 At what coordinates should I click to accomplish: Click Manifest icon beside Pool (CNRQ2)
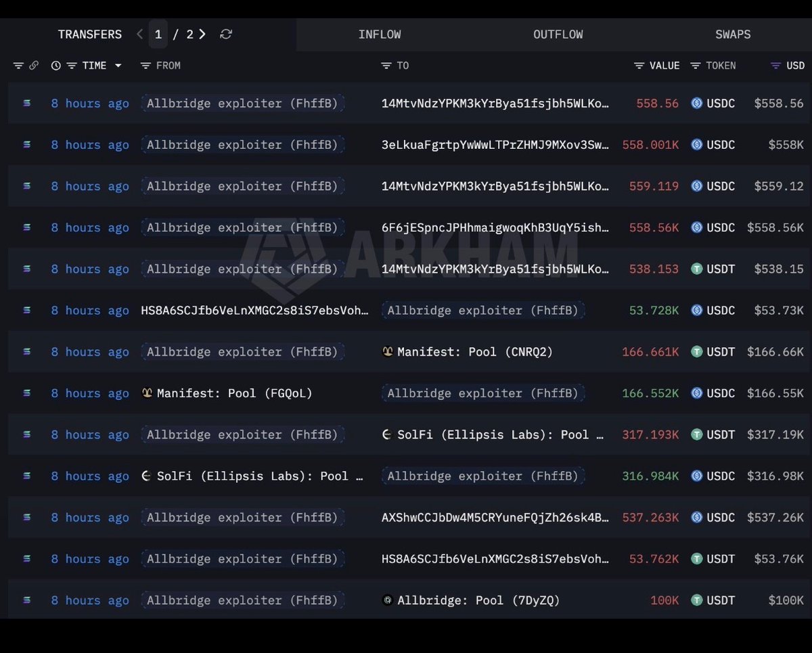(388, 352)
